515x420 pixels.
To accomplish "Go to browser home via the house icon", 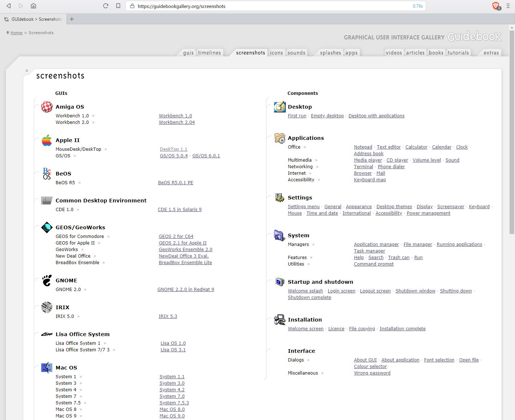I will point(33,6).
